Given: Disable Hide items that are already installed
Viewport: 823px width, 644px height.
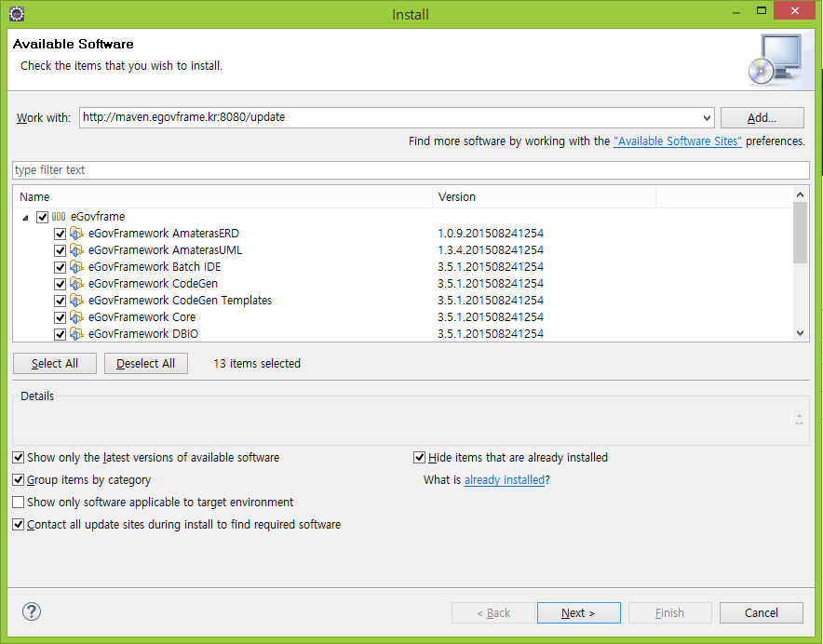Looking at the screenshot, I should click(x=420, y=458).
